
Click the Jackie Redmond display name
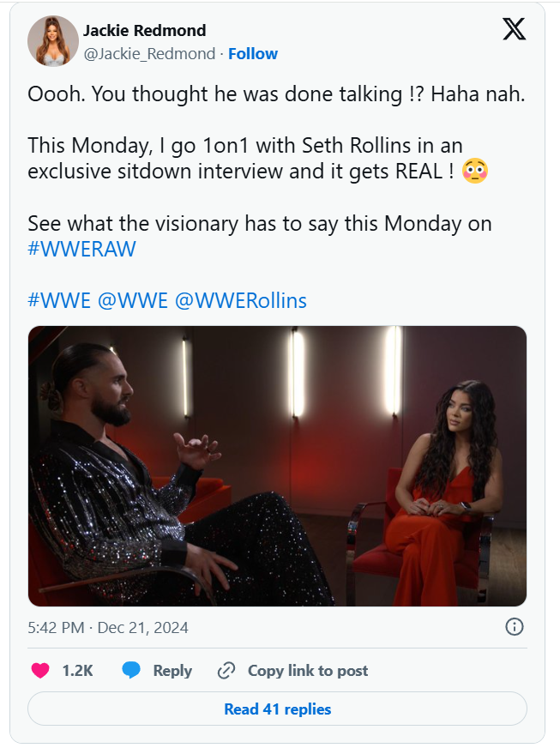pos(144,31)
